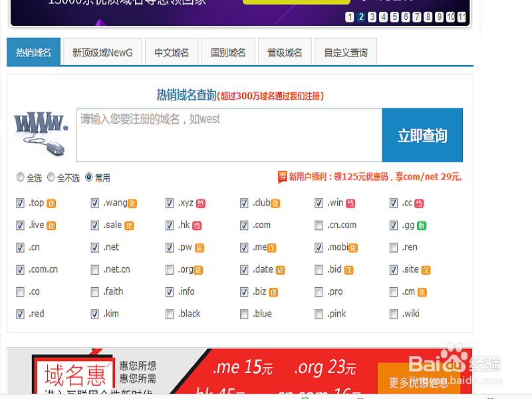Select the 全不选 radio button

click(x=52, y=177)
